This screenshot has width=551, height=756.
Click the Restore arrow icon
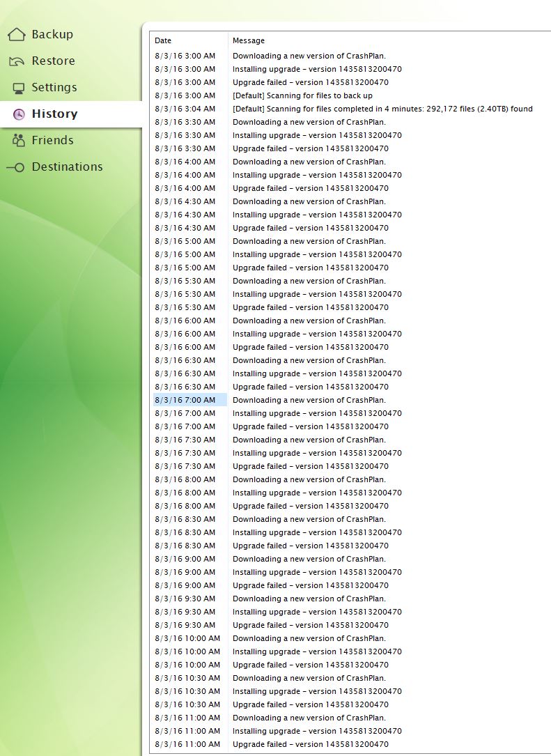[17, 61]
